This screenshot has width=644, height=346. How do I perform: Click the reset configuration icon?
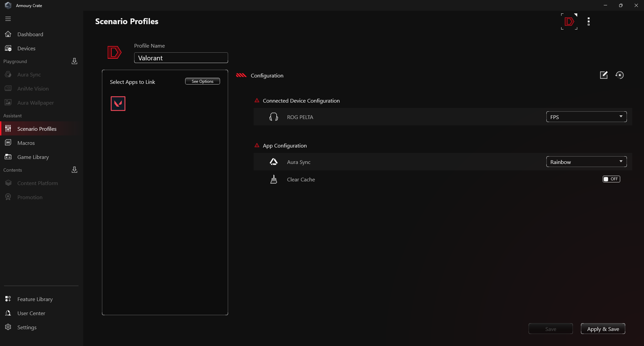click(620, 75)
